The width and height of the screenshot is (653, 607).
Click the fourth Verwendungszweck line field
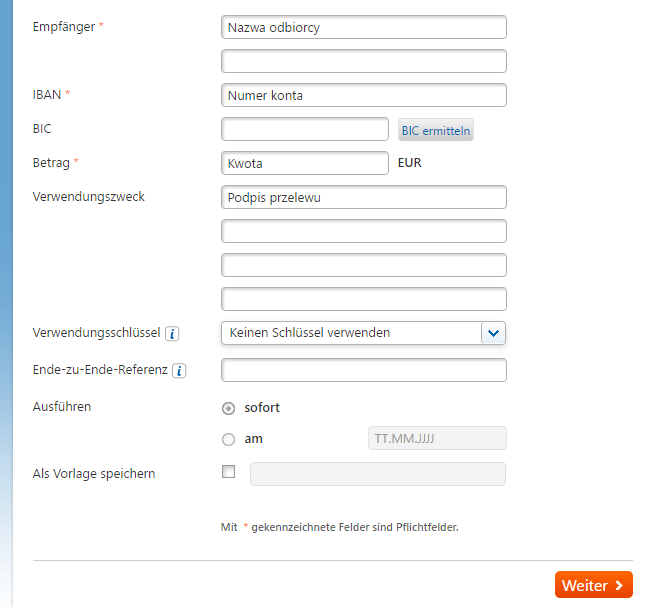click(x=364, y=299)
